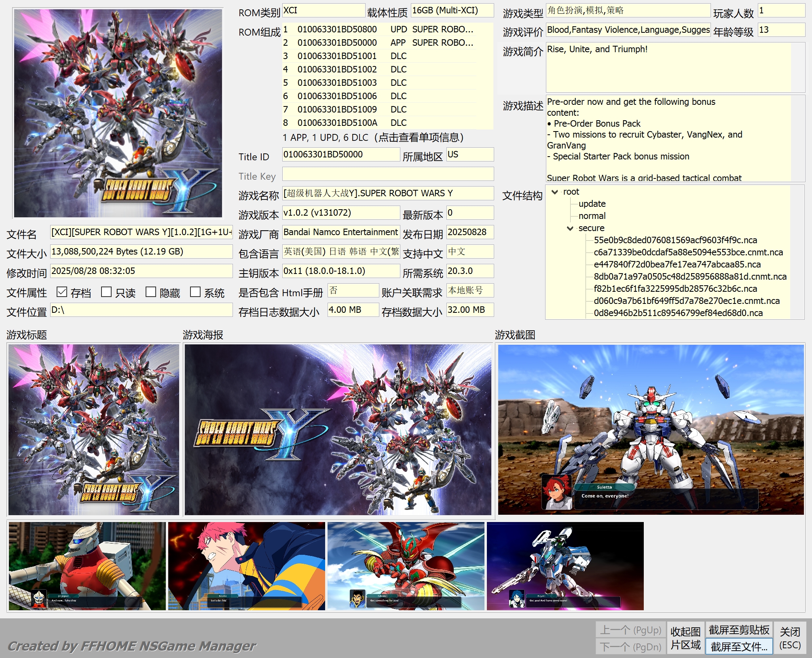Collapse the secure folder tree node
812x658 pixels.
(570, 228)
